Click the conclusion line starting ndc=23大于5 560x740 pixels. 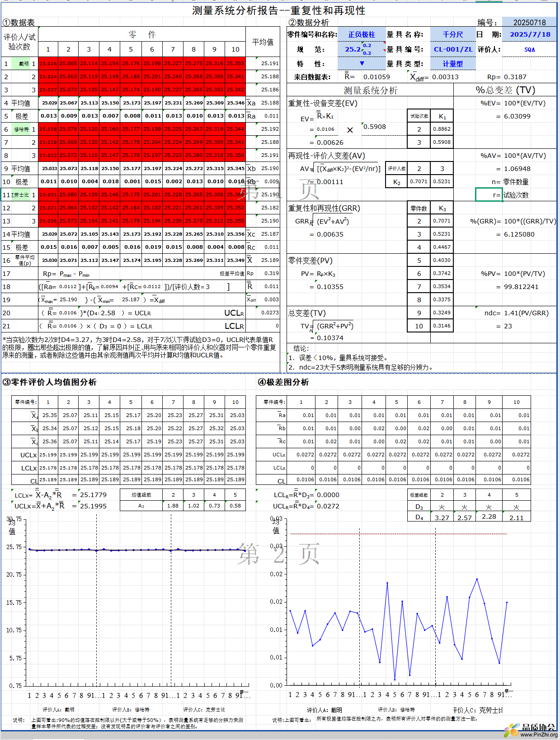[361, 367]
